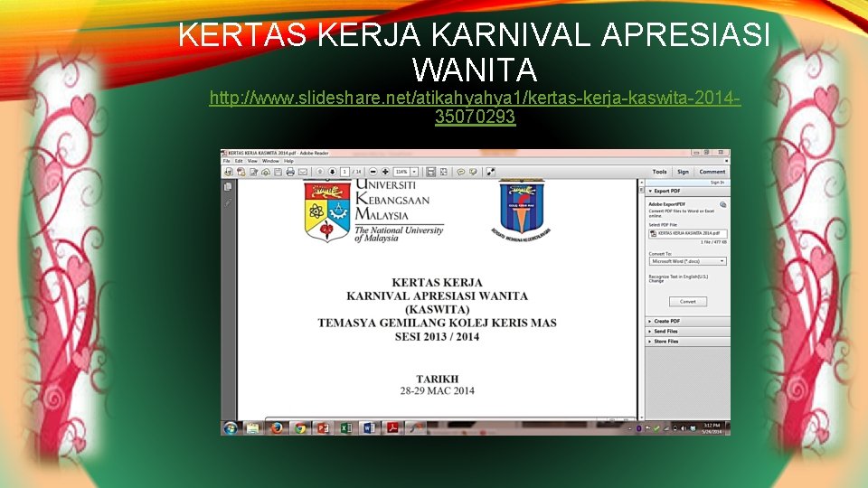Open the SlideShare kertas-kerja-kaswita hyperlink

click(x=475, y=108)
